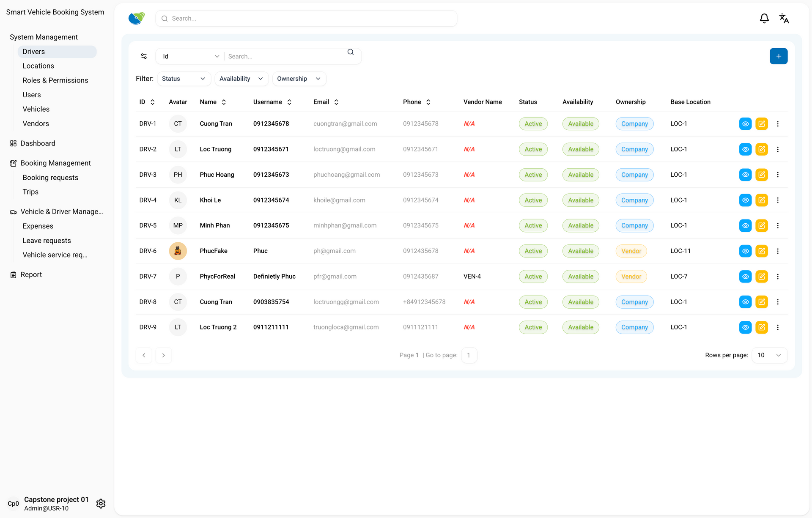
Task: Click the settings gear beside Capstone project 01
Action: 101,504
